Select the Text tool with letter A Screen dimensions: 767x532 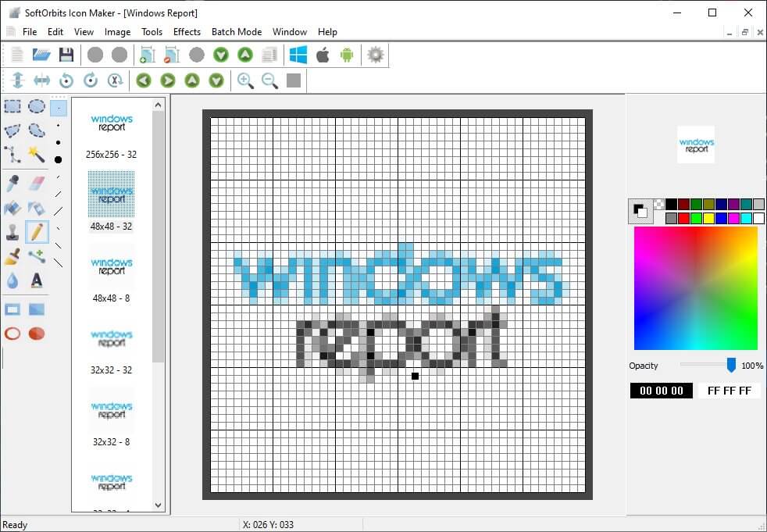click(37, 280)
